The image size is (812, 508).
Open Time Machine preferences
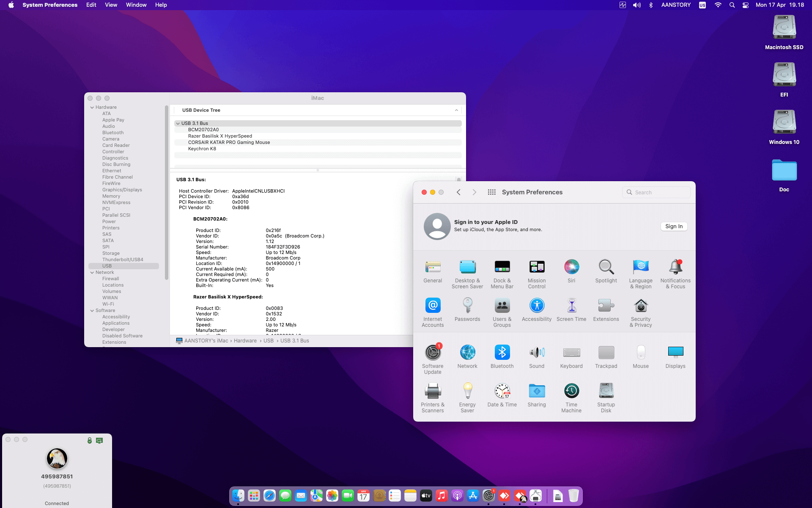point(571,390)
